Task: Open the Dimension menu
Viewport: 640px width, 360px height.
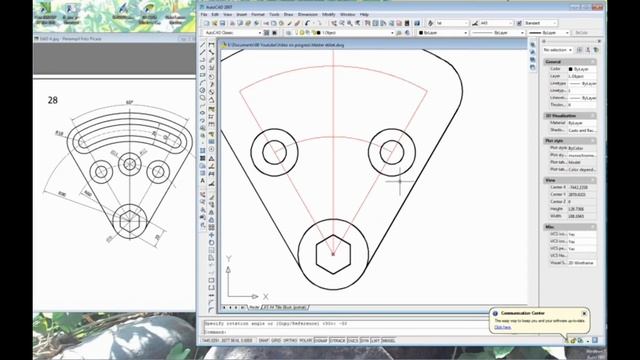Action: click(x=308, y=14)
